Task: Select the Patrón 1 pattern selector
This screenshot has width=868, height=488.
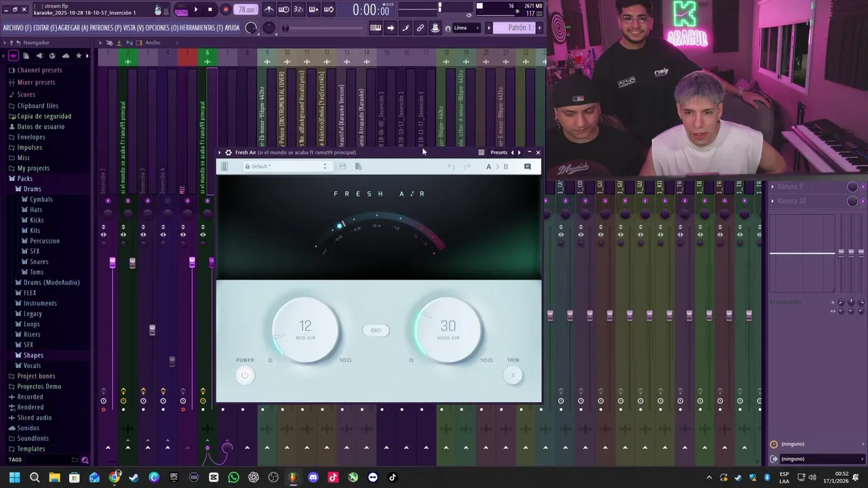Action: point(513,28)
